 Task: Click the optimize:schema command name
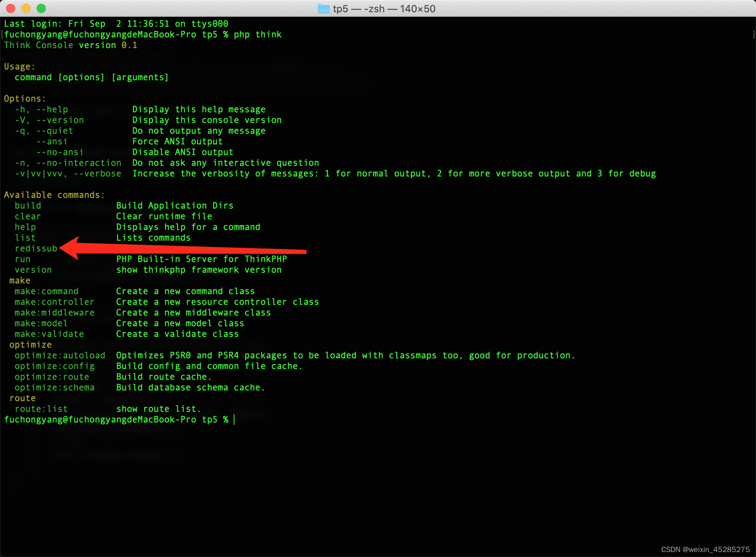pyautogui.click(x=54, y=387)
